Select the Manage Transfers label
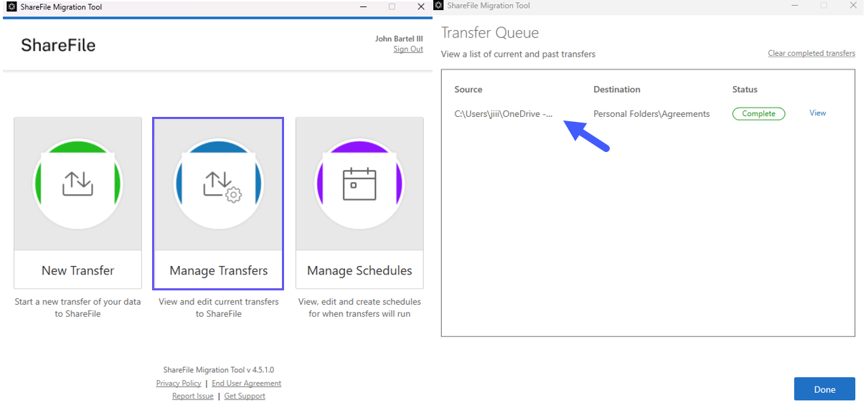Image resolution: width=868 pixels, height=413 pixels. [x=219, y=270]
